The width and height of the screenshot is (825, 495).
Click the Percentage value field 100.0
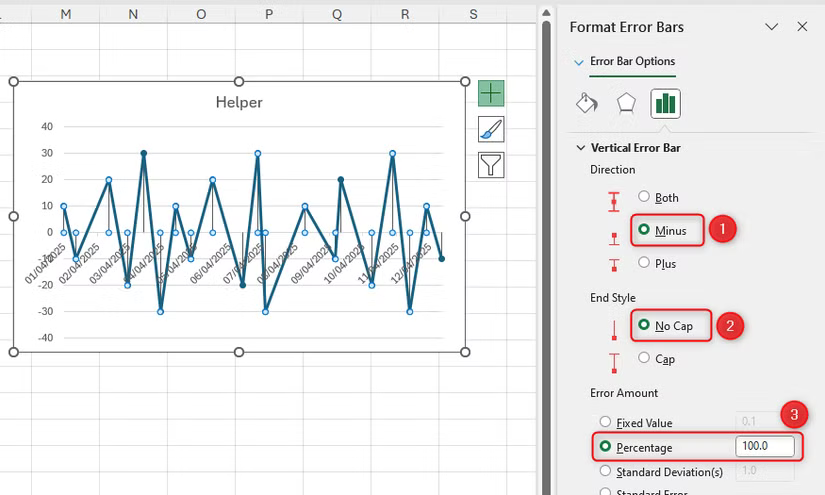click(764, 446)
